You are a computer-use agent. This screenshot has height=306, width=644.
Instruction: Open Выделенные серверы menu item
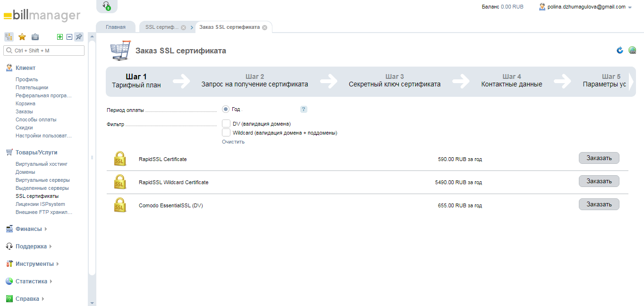click(42, 188)
